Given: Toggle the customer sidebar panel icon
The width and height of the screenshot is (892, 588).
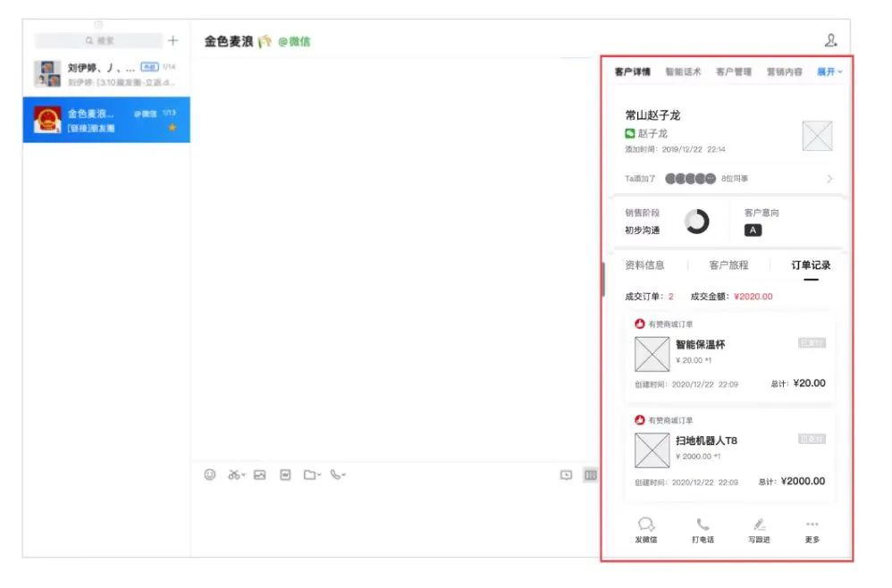Looking at the screenshot, I should 590,475.
